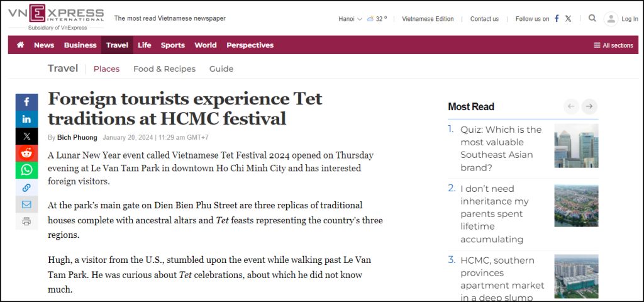The width and height of the screenshot is (644, 302).
Task: Open thumbnail for Southeast Asian brand quiz
Action: point(576,146)
